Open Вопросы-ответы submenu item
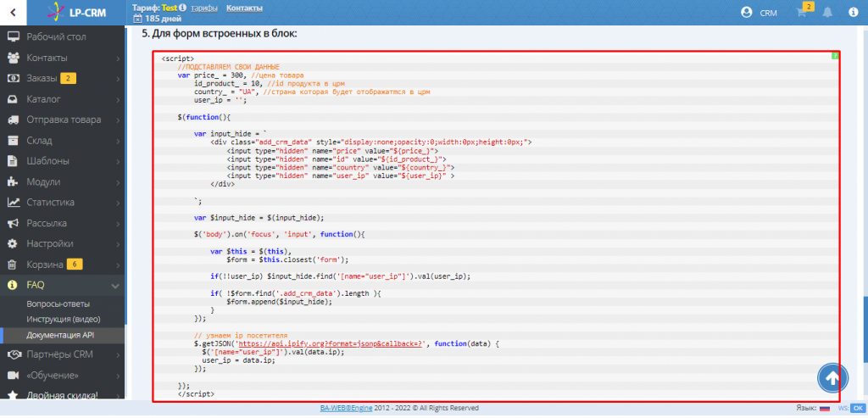Viewport: 868px width, 418px height. pos(58,304)
